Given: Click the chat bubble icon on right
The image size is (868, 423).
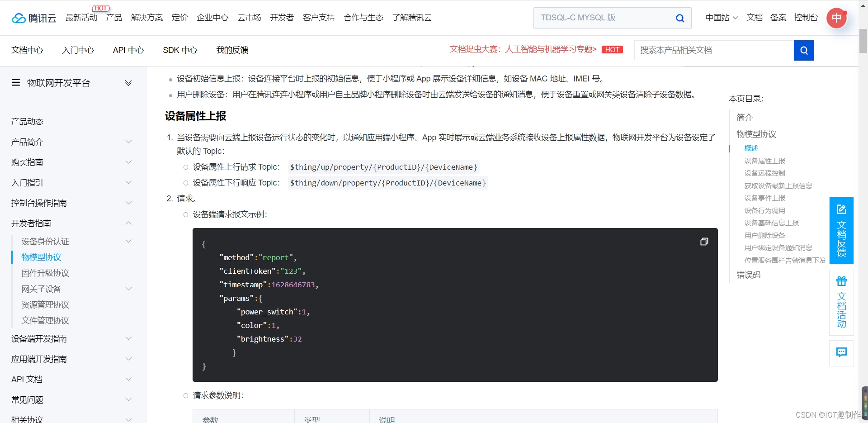Looking at the screenshot, I should pyautogui.click(x=841, y=353).
